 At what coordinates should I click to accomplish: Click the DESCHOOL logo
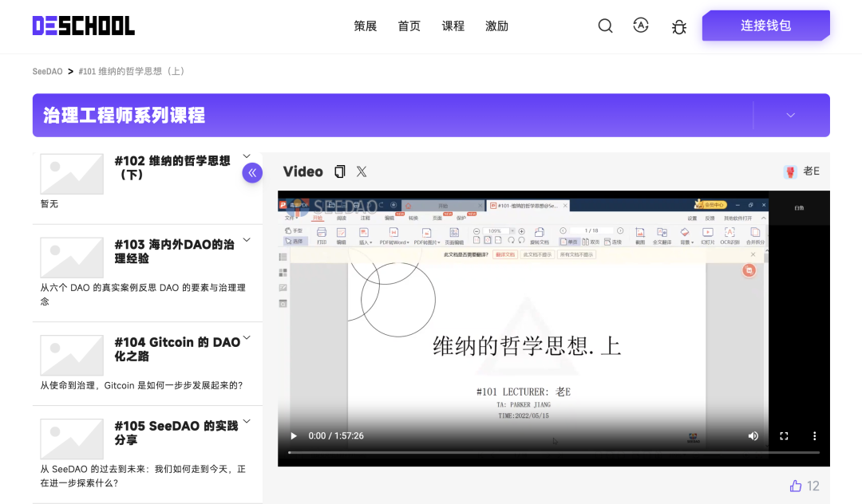(84, 26)
